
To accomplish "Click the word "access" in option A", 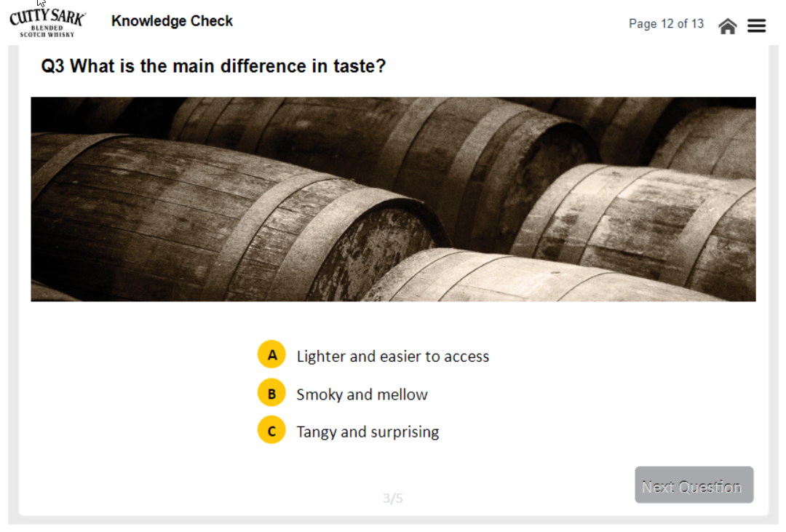I will coord(467,357).
